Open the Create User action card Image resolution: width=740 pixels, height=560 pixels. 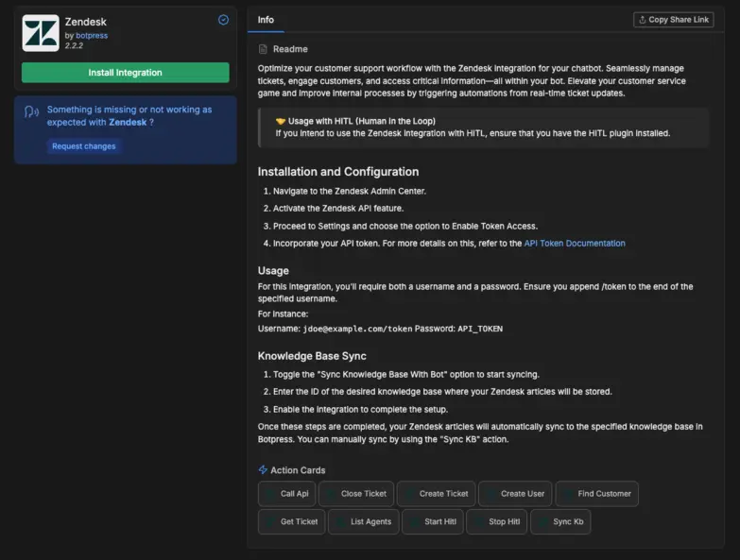click(515, 494)
